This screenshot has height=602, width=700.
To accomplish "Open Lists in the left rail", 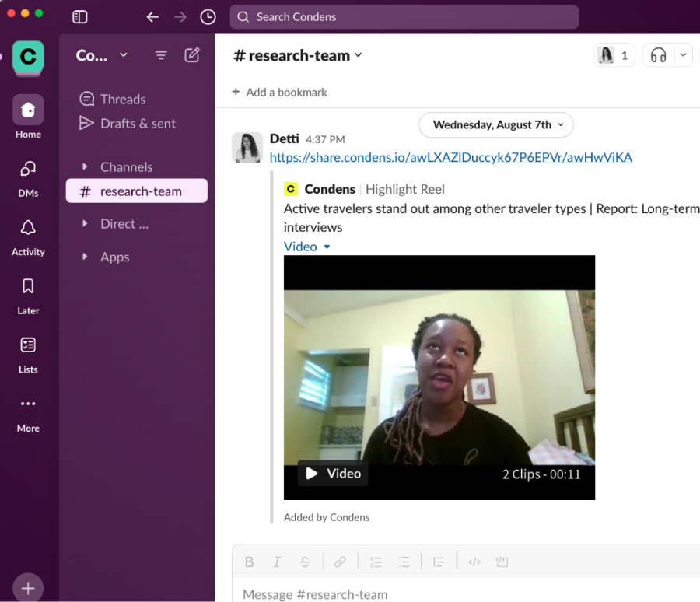I will [x=28, y=354].
